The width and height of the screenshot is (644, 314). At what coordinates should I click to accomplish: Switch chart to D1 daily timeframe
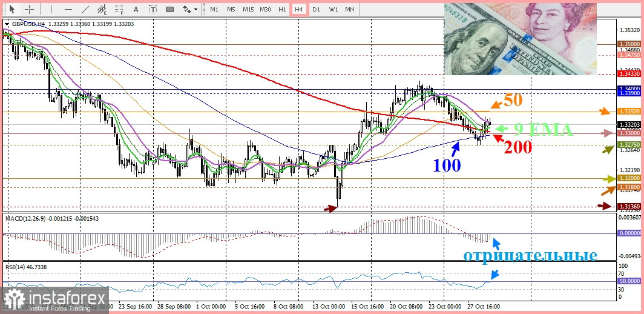click(x=316, y=9)
